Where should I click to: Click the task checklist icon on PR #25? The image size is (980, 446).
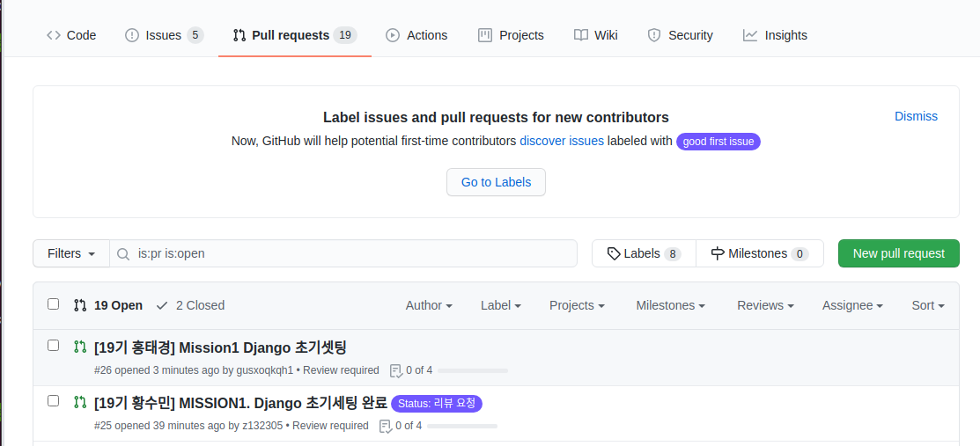386,427
